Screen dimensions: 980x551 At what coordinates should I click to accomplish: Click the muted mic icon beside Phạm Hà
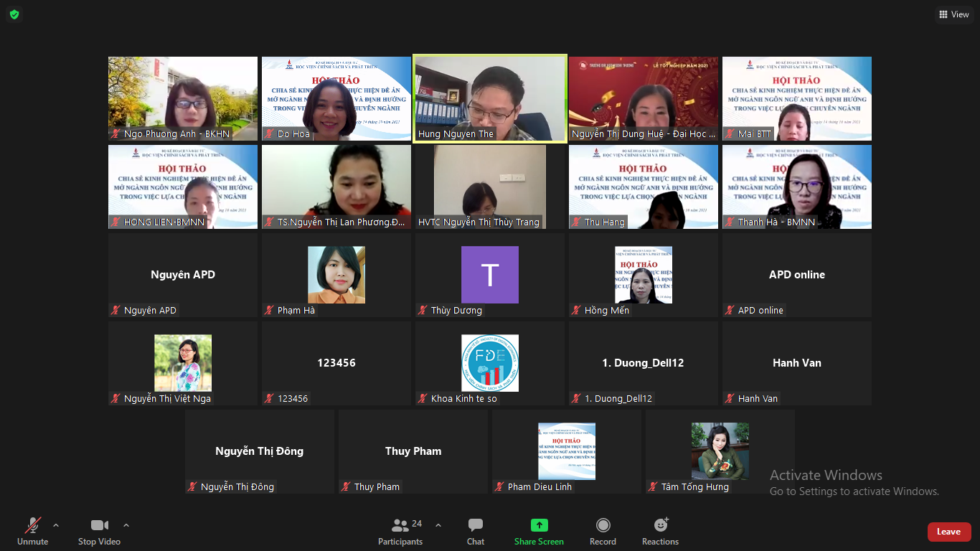[269, 311]
